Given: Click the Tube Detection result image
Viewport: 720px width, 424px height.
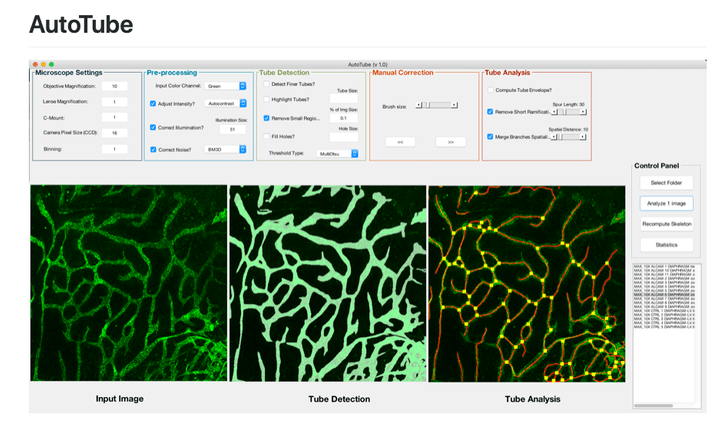Looking at the screenshot, I should tap(328, 283).
